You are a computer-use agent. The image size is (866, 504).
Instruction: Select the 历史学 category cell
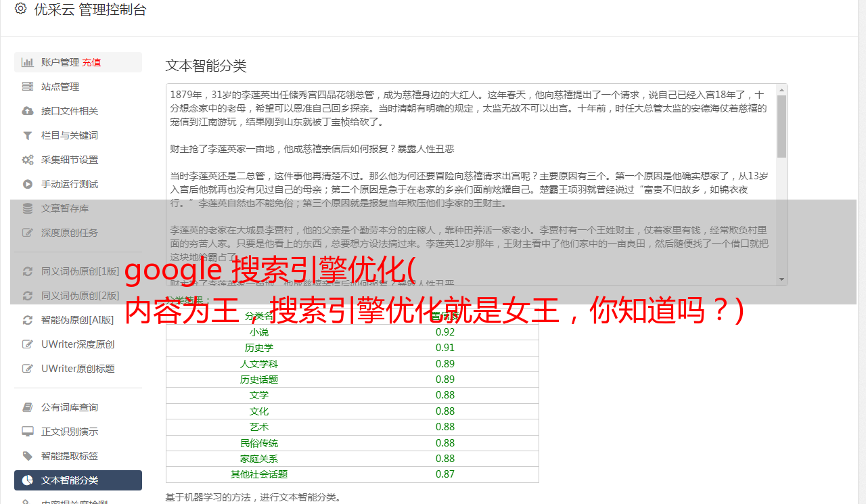(x=258, y=348)
